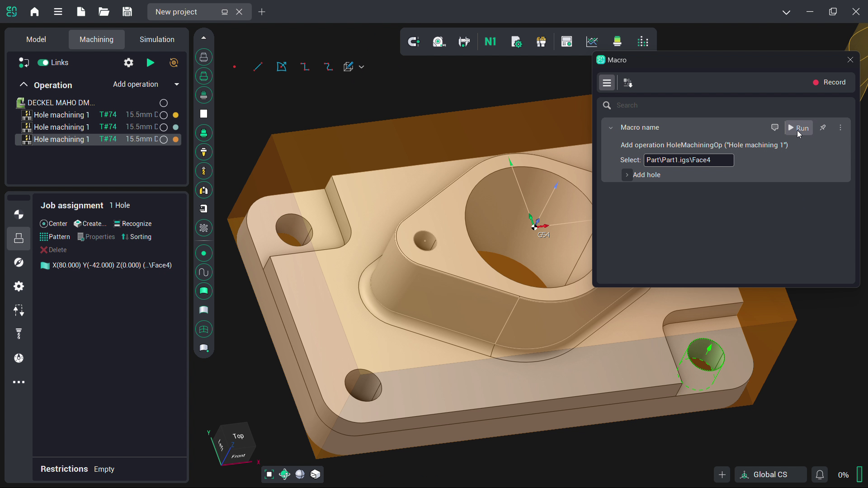Screen dimensions: 868x488
Task: Collapse the vertical toolbar with up arrow
Action: coord(203,38)
